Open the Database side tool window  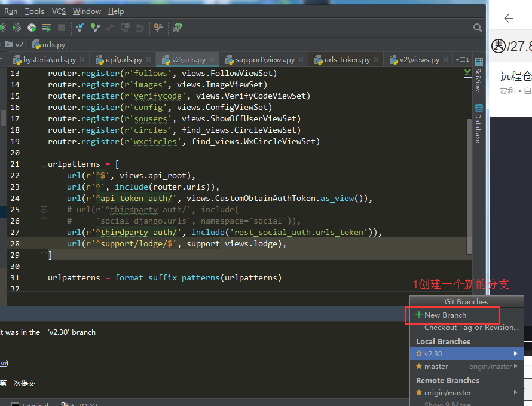(479, 124)
